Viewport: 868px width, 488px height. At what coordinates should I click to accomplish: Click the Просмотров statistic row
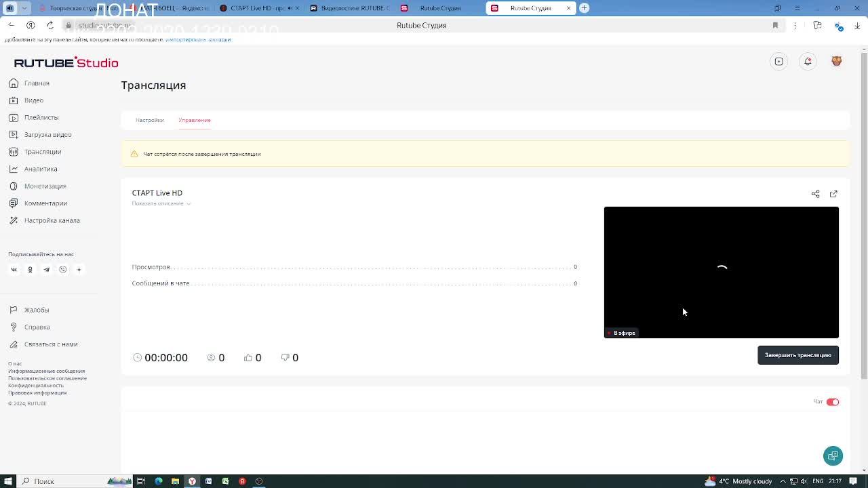[355, 267]
